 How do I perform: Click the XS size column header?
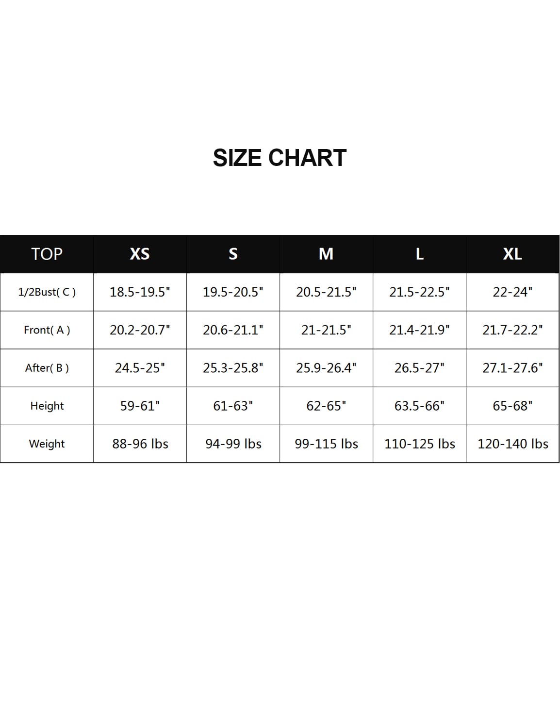(140, 254)
